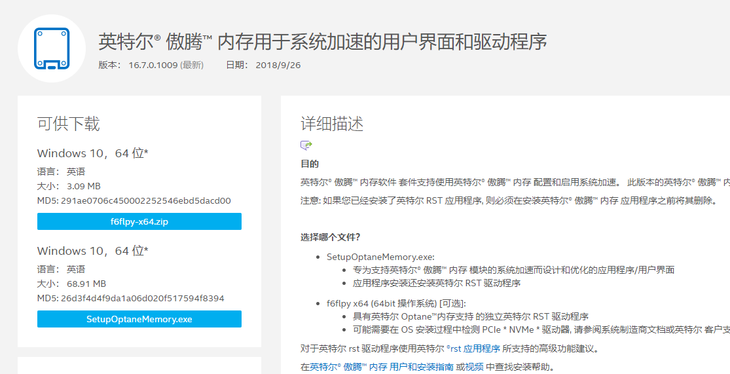The width and height of the screenshot is (730, 374).
Task: Open the 视频 help link
Action: [475, 367]
